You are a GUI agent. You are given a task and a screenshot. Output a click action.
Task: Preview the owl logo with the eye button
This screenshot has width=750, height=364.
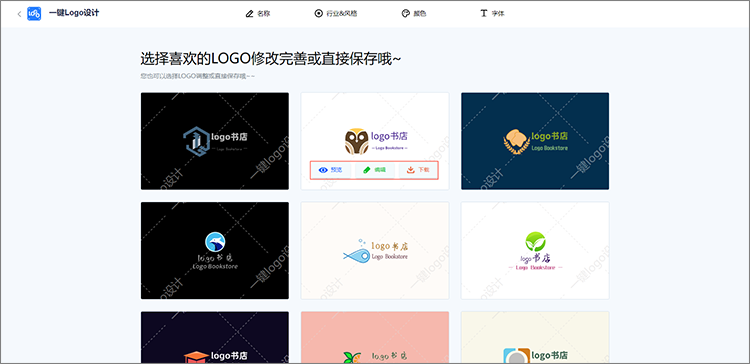point(331,170)
